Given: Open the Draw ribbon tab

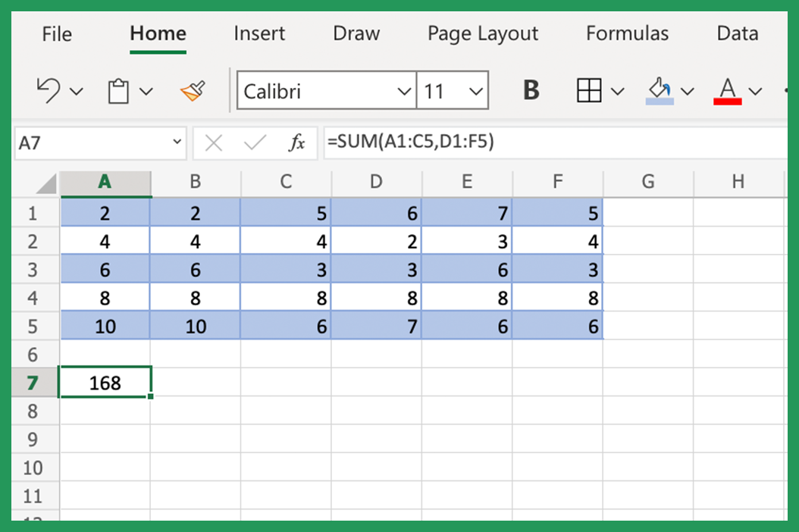Looking at the screenshot, I should pyautogui.click(x=356, y=33).
